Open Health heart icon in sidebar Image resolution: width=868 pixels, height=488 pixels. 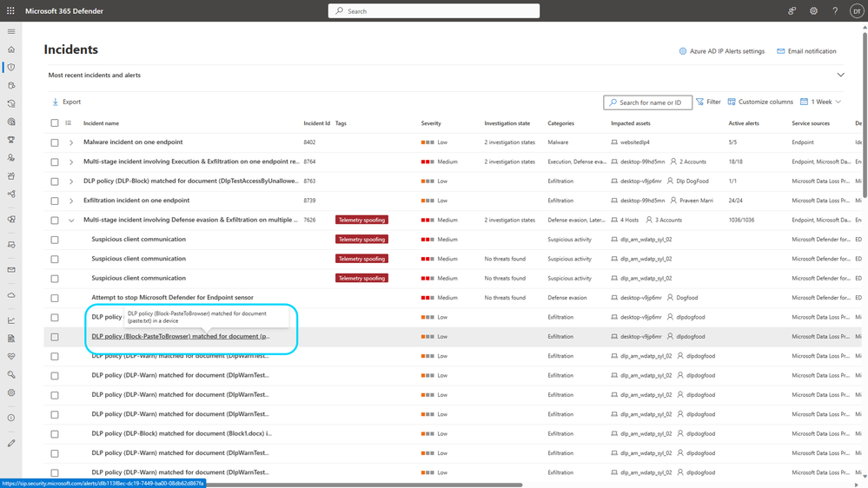click(x=11, y=356)
